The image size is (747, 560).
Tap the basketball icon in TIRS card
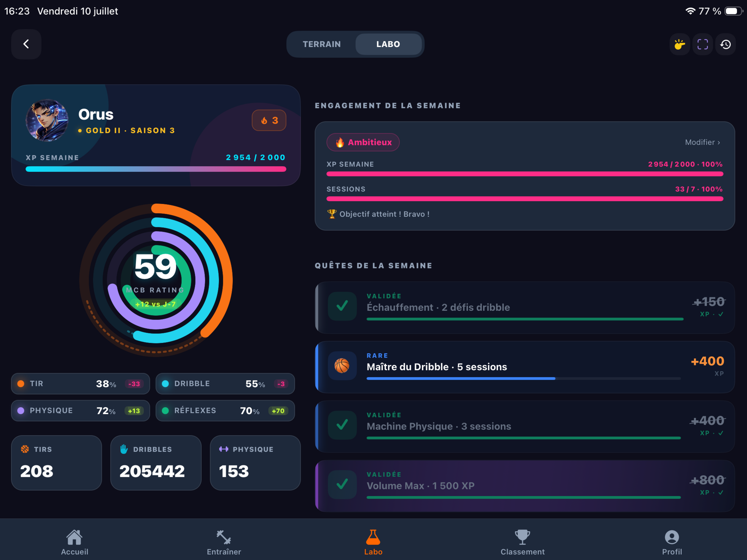pyautogui.click(x=25, y=449)
